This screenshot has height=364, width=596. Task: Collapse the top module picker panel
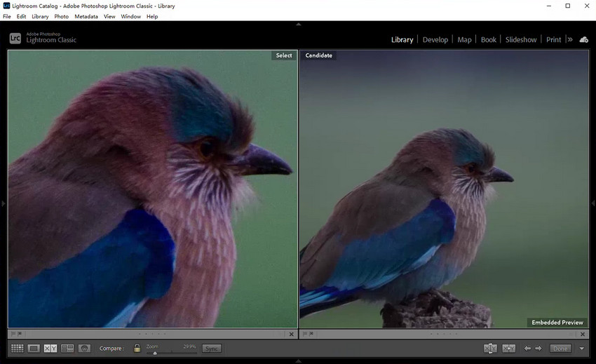coord(299,24)
